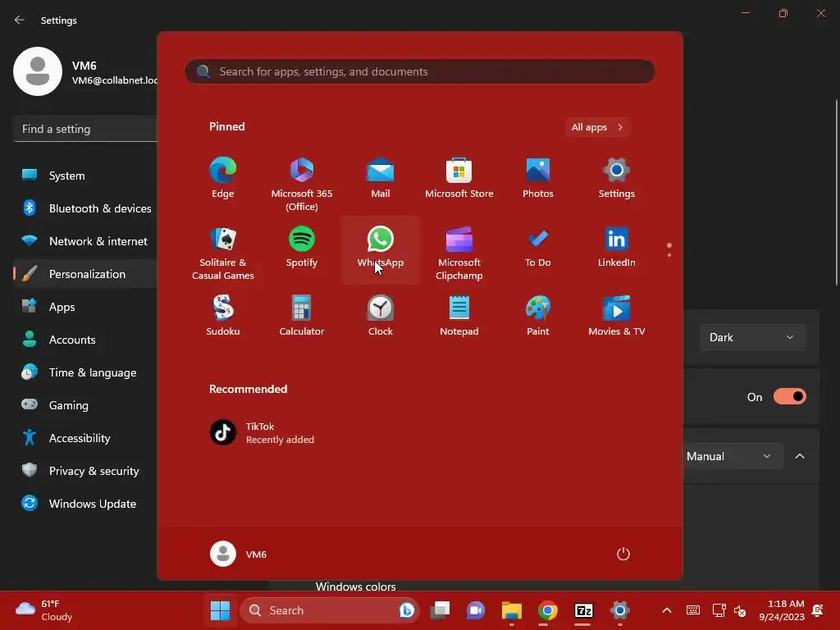The height and width of the screenshot is (630, 840).
Task: Open the VM6 user account in Start menu
Action: [239, 554]
